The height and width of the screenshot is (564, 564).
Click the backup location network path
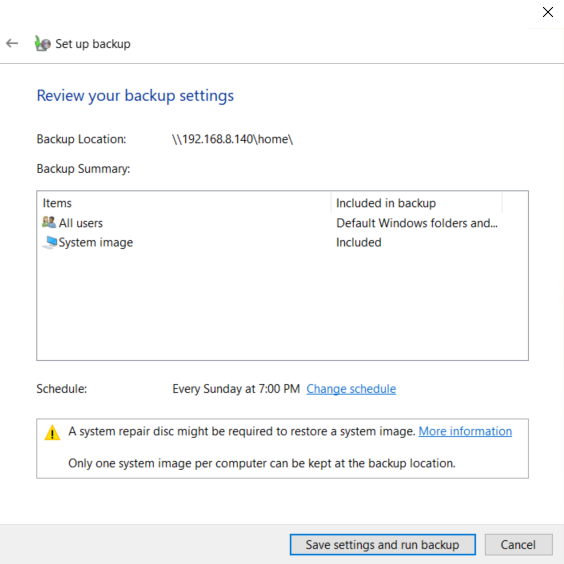point(232,139)
